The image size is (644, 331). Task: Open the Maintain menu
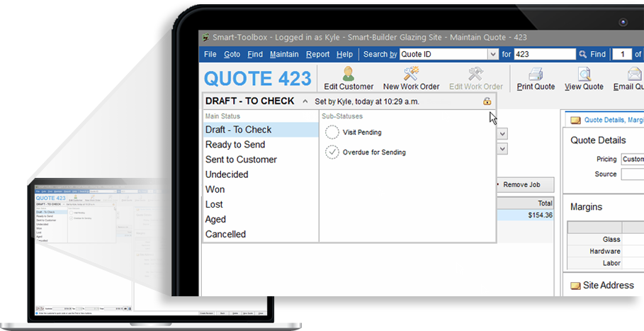click(284, 54)
